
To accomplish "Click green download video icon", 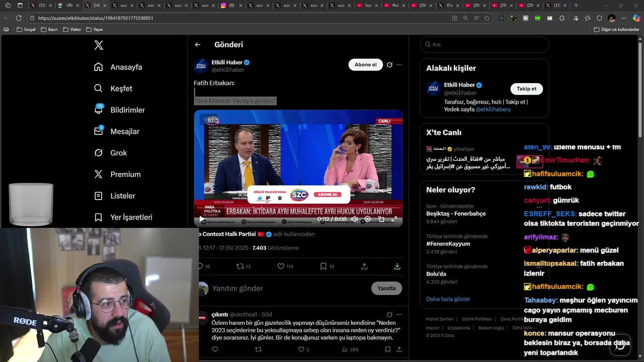I will click(397, 266).
